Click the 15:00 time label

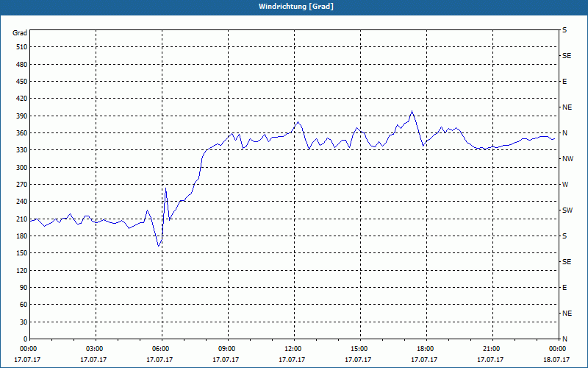click(x=360, y=349)
